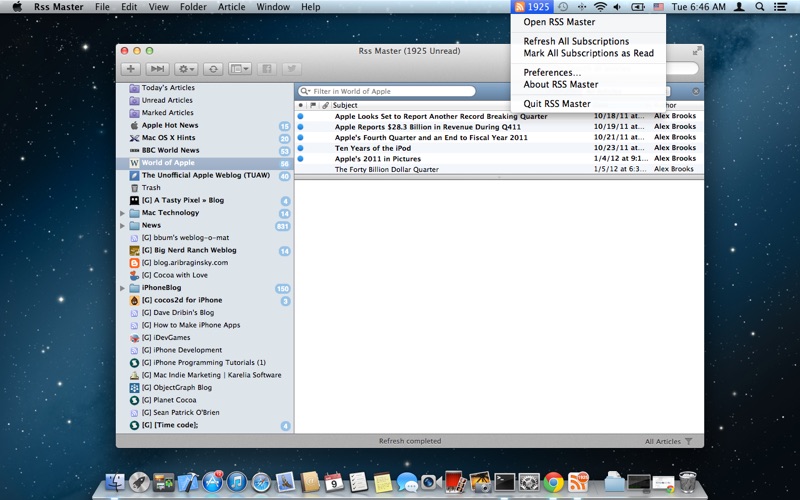Click the Subject column header
The height and width of the screenshot is (500, 800).
[345, 105]
